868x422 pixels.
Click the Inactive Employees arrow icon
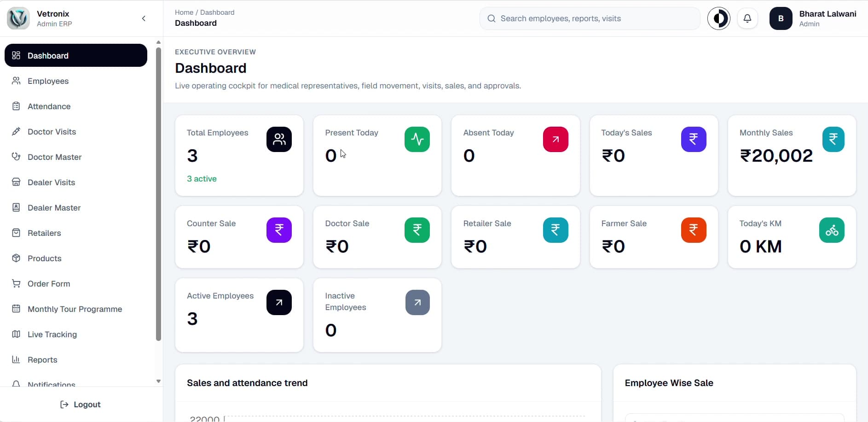click(417, 302)
